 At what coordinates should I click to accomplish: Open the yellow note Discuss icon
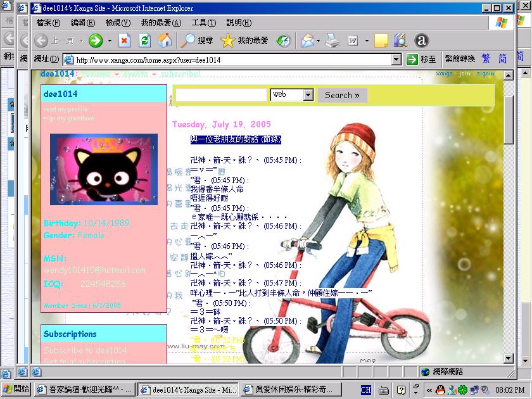pyautogui.click(x=381, y=41)
